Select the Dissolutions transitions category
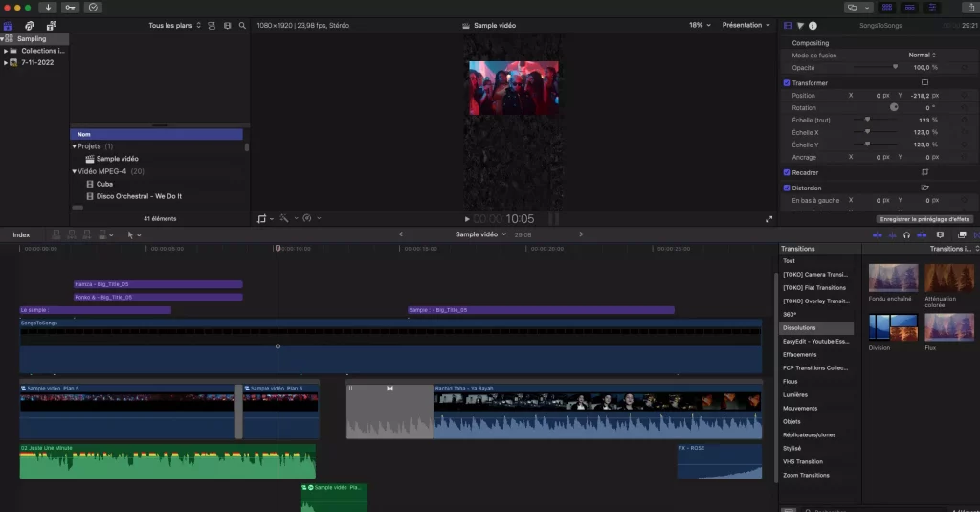The image size is (980, 512). [799, 328]
